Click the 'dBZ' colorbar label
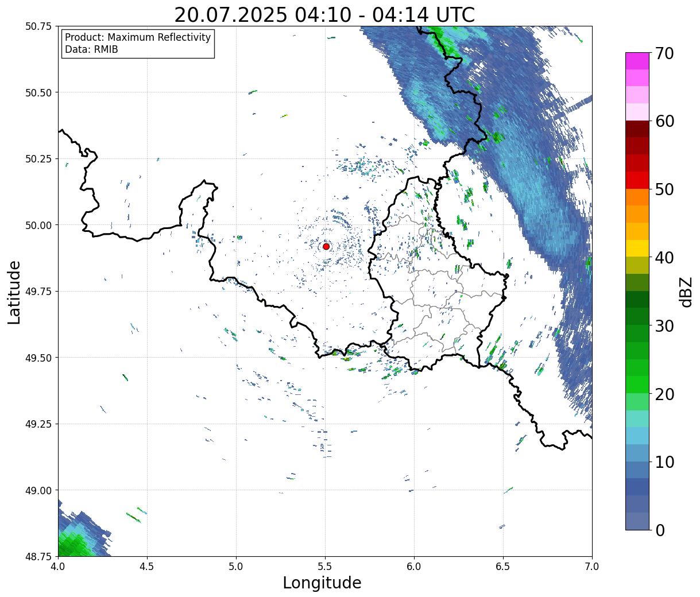Viewport: 700px width, 597px height. [x=686, y=292]
